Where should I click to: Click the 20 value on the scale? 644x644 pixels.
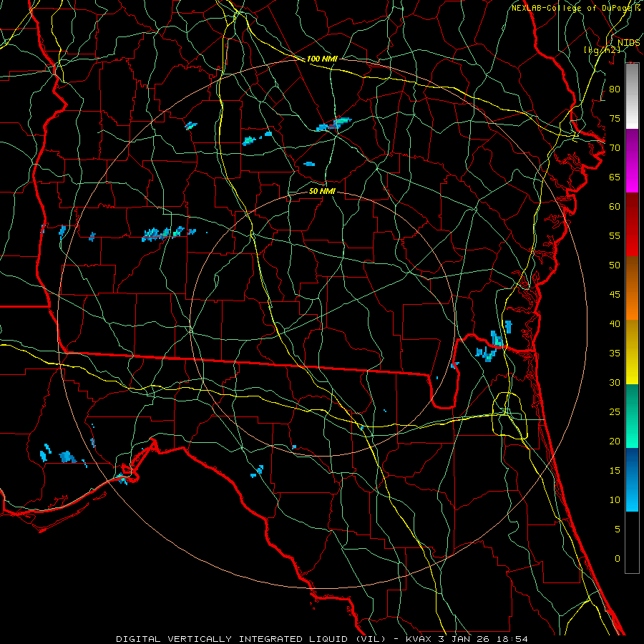pyautogui.click(x=615, y=441)
